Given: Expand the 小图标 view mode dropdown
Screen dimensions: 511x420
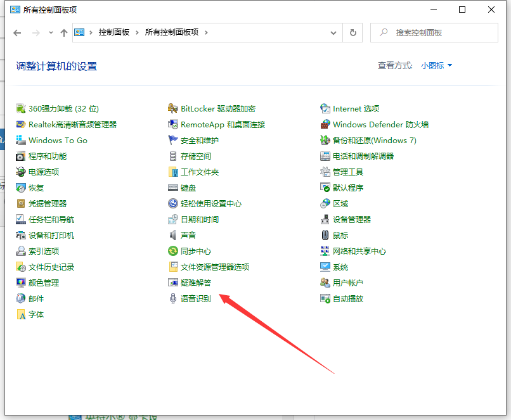Looking at the screenshot, I should click(437, 65).
